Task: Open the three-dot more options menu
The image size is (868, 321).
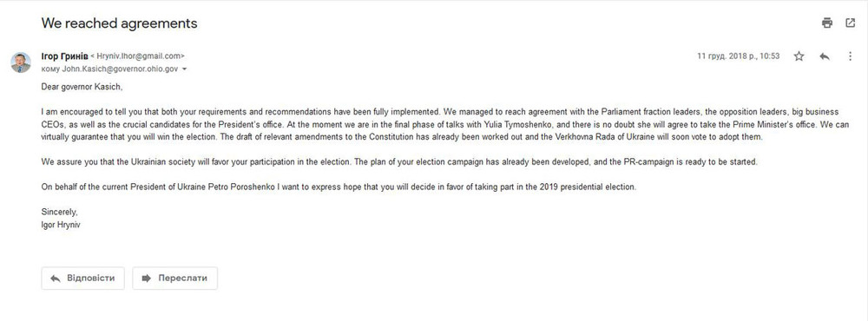Action: coord(851,56)
